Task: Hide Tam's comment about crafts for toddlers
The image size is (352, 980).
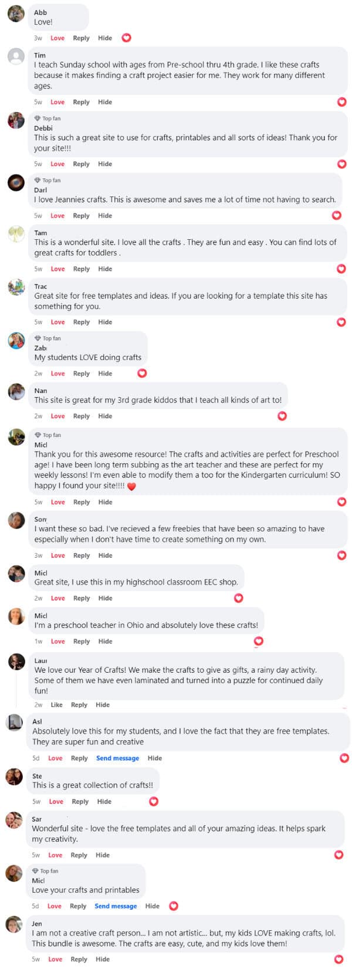Action: click(x=105, y=269)
